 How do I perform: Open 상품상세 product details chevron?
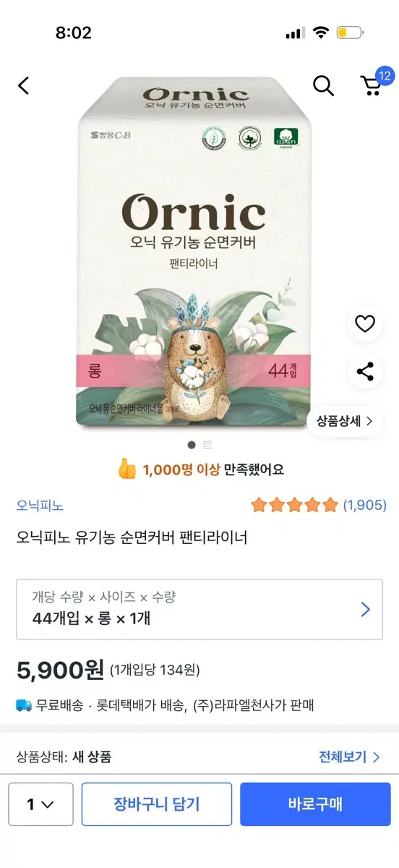[x=345, y=421]
